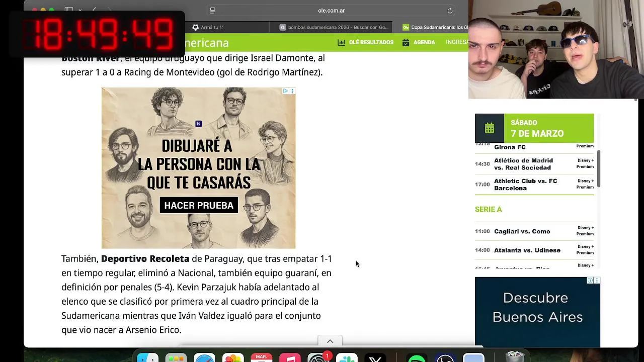Click the scroll-to-top chevron at page bottom
The height and width of the screenshot is (362, 644).
tap(330, 341)
